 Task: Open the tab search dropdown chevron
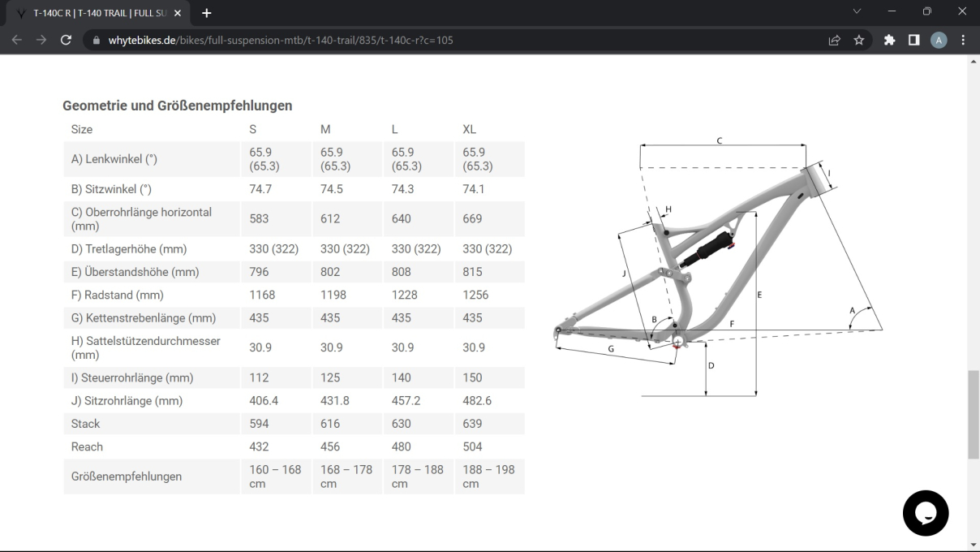coord(858,11)
